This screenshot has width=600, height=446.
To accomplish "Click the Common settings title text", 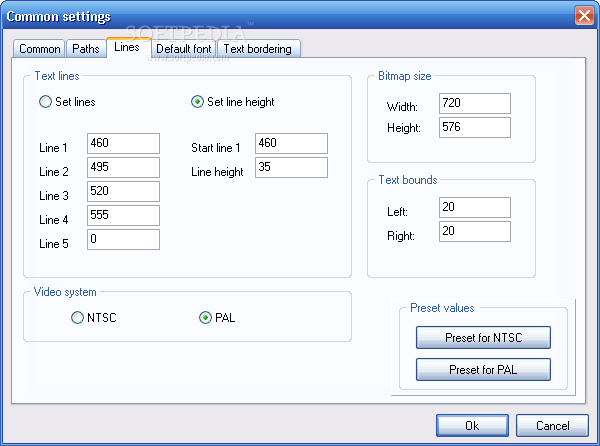I will 59,16.
